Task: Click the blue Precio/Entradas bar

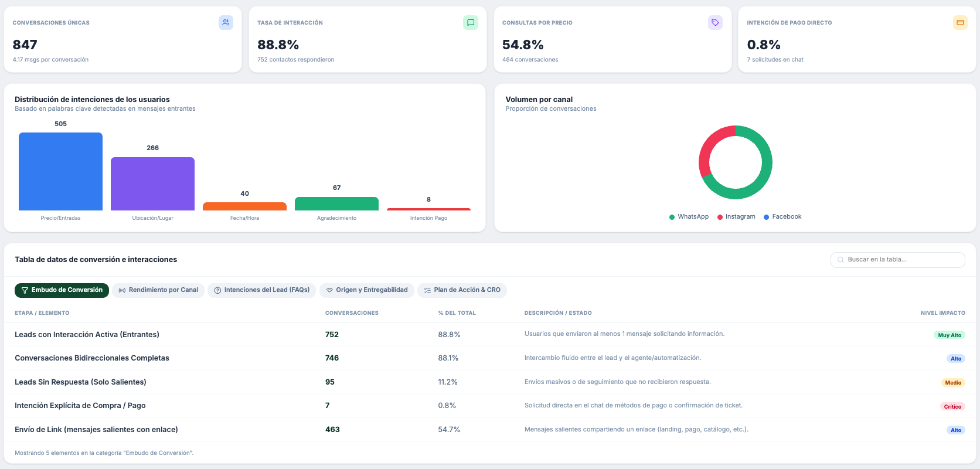Action: (x=60, y=171)
